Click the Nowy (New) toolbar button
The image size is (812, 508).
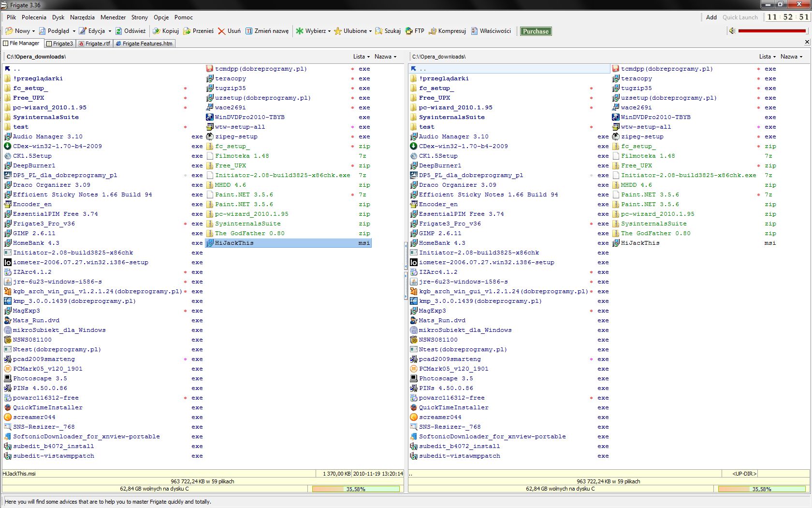point(17,31)
